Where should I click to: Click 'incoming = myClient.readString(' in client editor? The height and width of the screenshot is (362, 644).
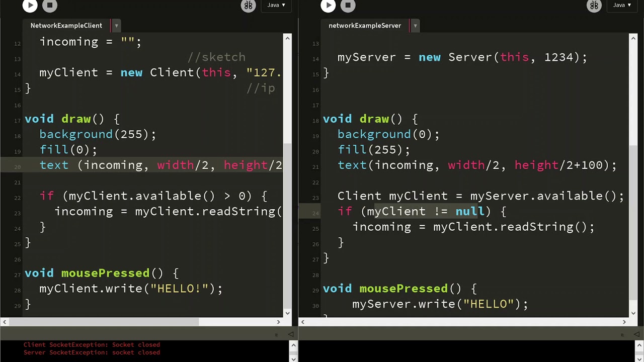(x=168, y=212)
